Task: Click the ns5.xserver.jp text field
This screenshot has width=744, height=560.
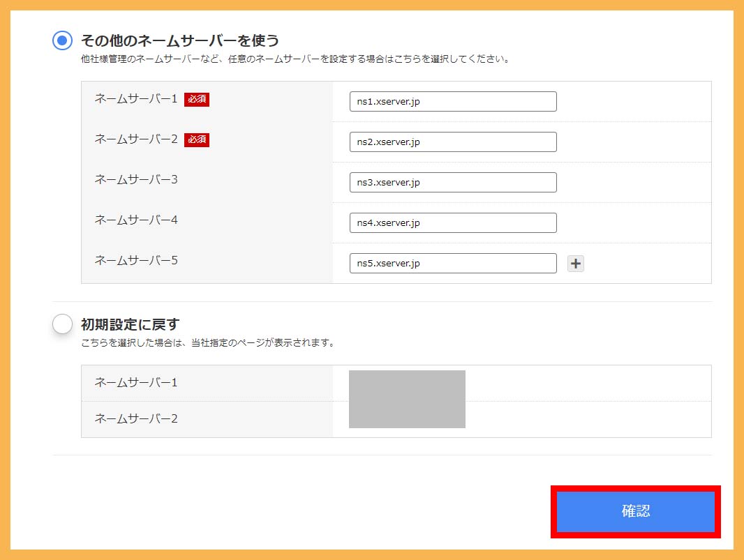Action: [452, 264]
